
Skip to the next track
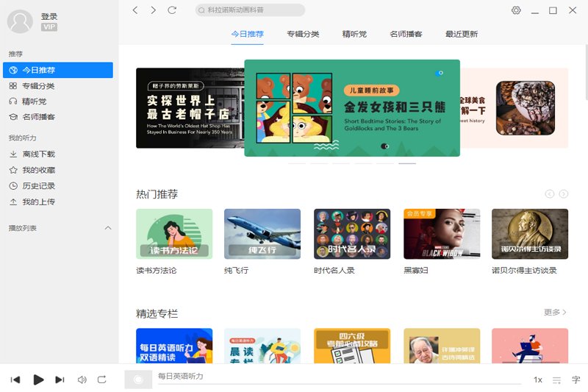pyautogui.click(x=60, y=379)
